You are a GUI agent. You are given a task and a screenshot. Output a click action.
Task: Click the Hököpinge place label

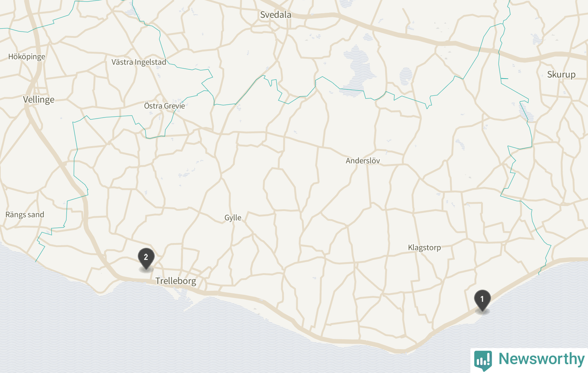[x=27, y=57]
